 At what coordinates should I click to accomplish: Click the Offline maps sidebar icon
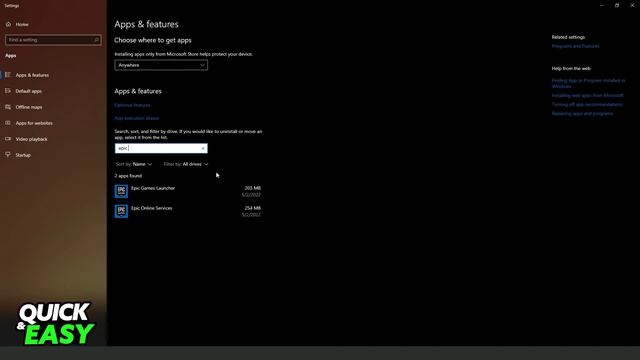(8, 107)
